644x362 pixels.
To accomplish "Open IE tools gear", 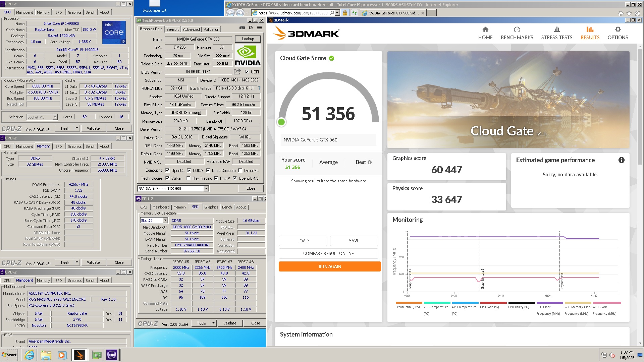I will [637, 13].
